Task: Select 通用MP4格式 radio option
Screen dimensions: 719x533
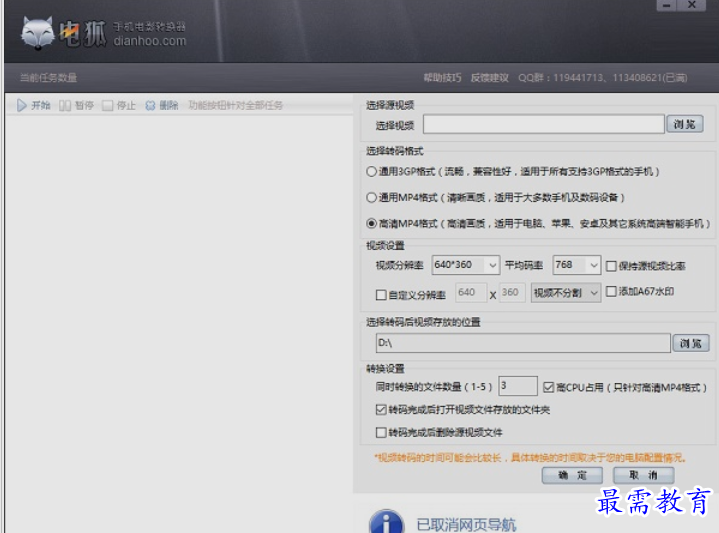Action: (x=371, y=198)
